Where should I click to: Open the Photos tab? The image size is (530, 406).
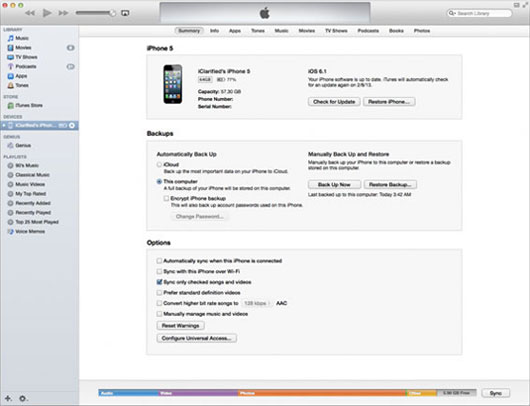tap(422, 31)
